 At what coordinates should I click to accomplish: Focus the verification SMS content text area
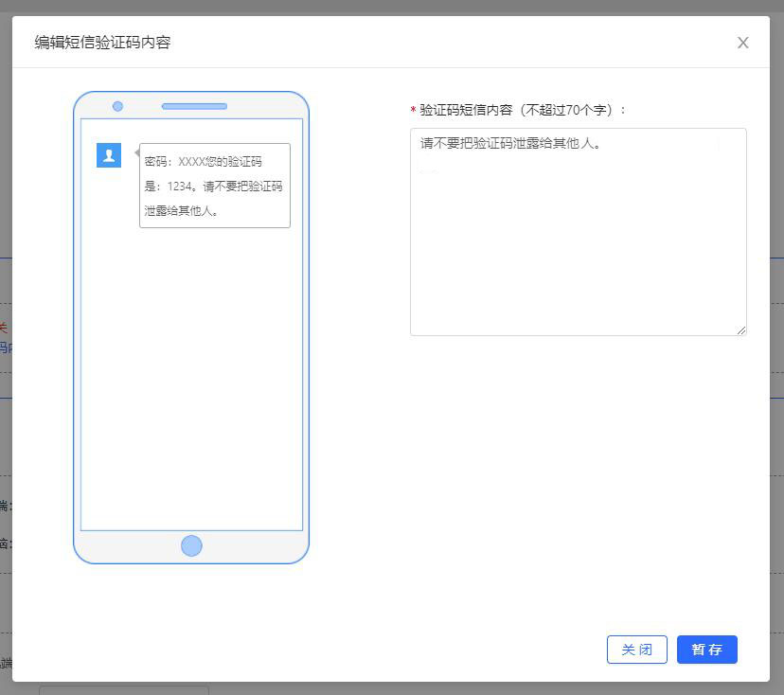coord(578,246)
